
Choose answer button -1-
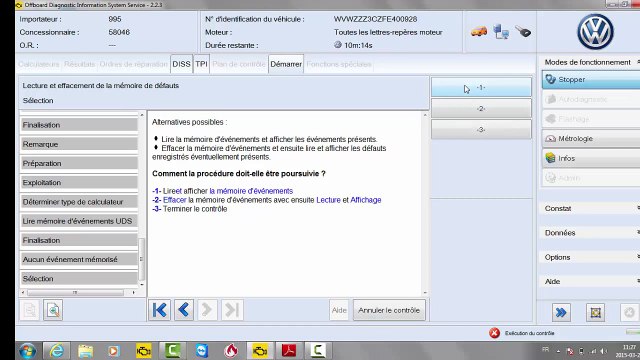pos(481,87)
